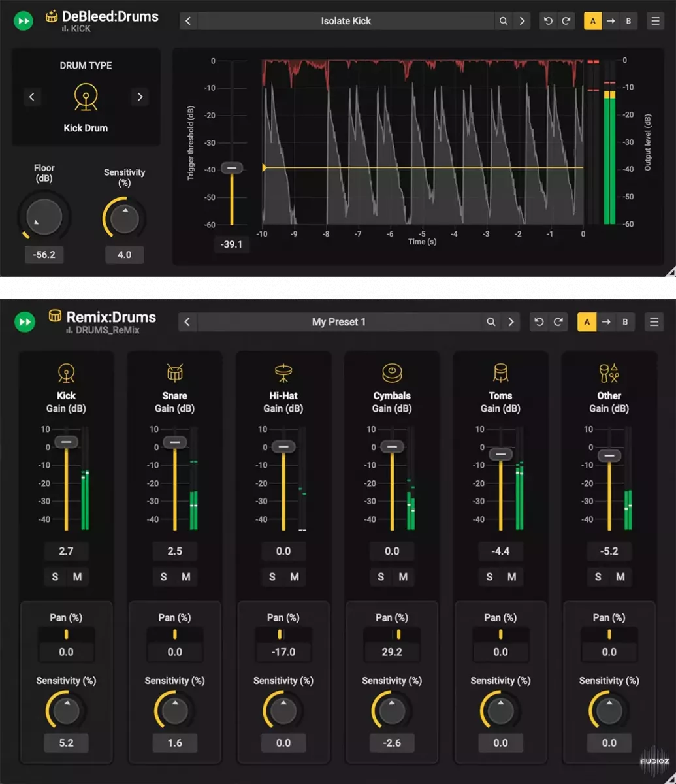Screen dimensions: 676x784
Task: Copy A to B in DeBleed:Drums
Action: [x=611, y=21]
